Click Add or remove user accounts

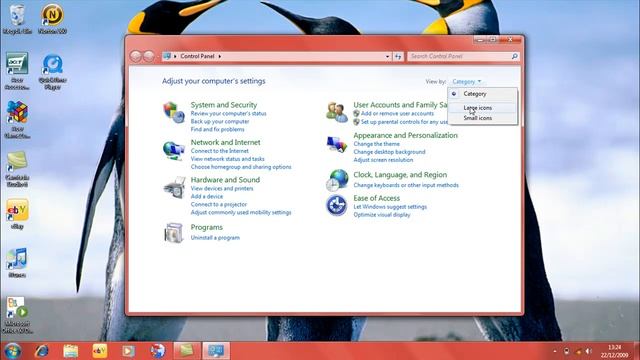[x=397, y=113]
